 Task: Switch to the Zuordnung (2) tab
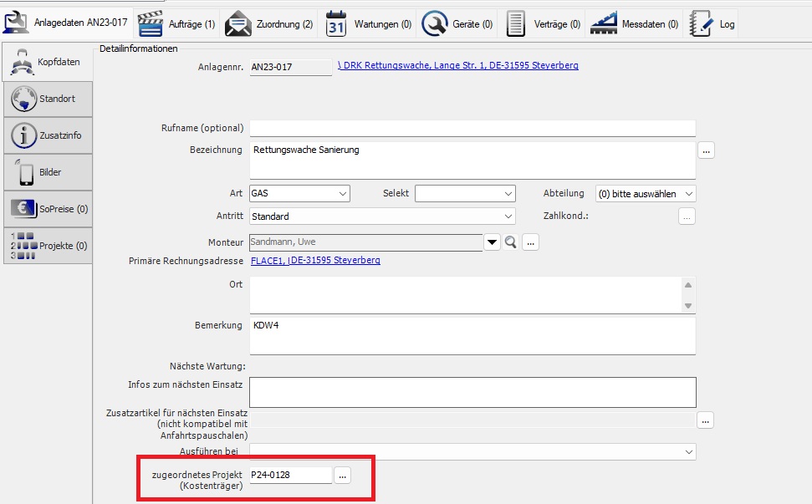268,24
